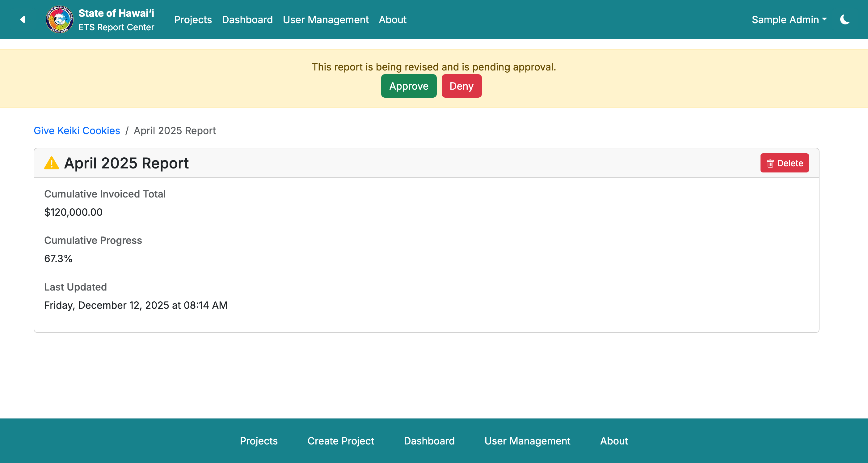Click the ETS circular logo
The image size is (868, 463).
[59, 19]
